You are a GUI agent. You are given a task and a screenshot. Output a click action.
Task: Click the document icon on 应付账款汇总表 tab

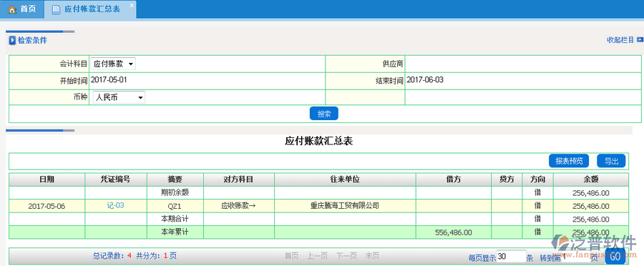pyautogui.click(x=57, y=9)
